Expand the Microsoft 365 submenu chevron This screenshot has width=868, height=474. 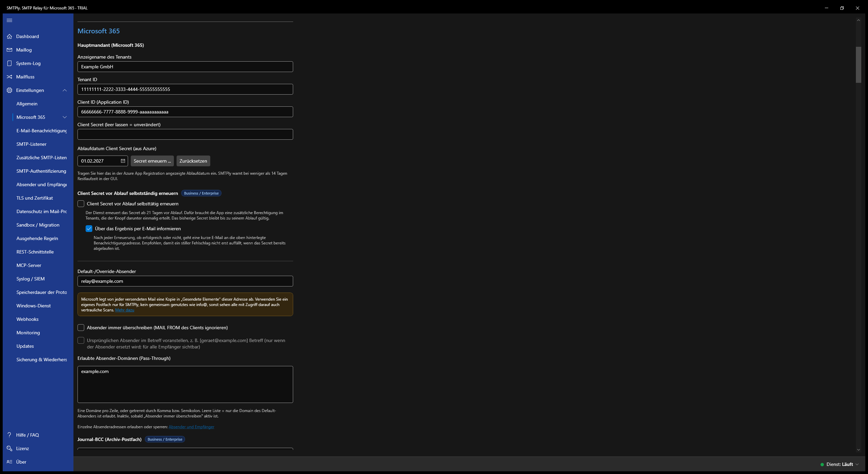tap(65, 117)
